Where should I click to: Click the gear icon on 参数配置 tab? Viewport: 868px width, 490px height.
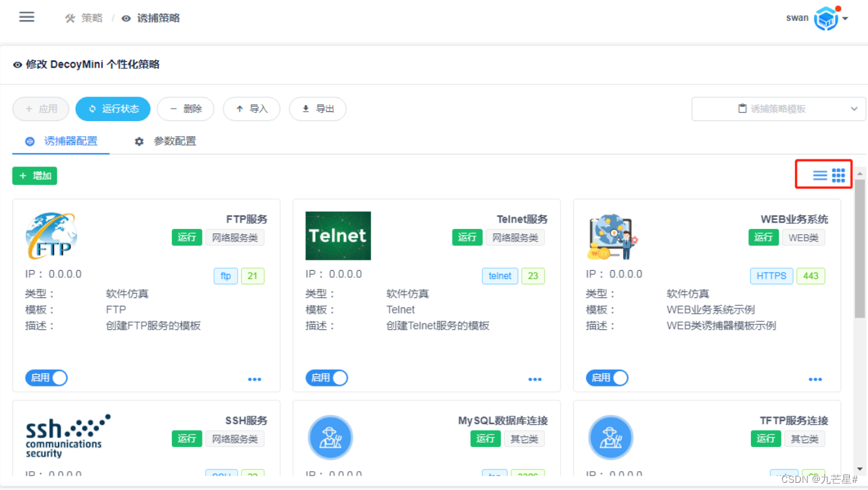pyautogui.click(x=139, y=141)
